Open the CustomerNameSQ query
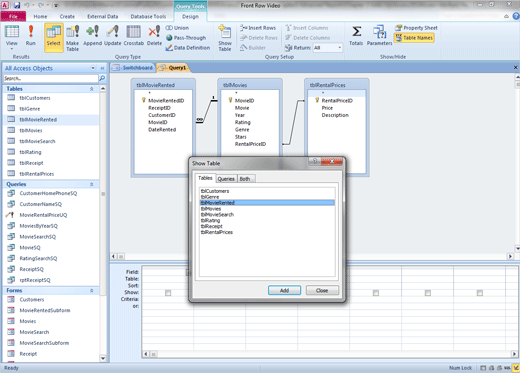This screenshot has height=373, width=520. [x=41, y=204]
